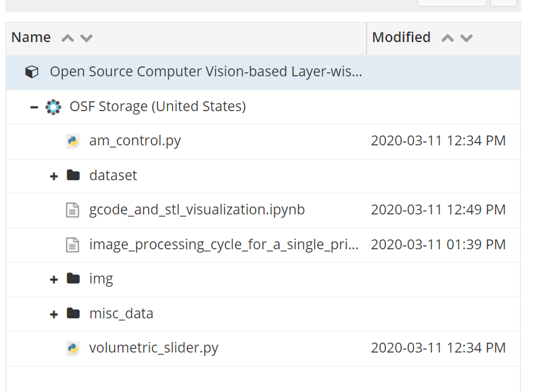
Task: Open the am_control.py file
Action: (135, 141)
